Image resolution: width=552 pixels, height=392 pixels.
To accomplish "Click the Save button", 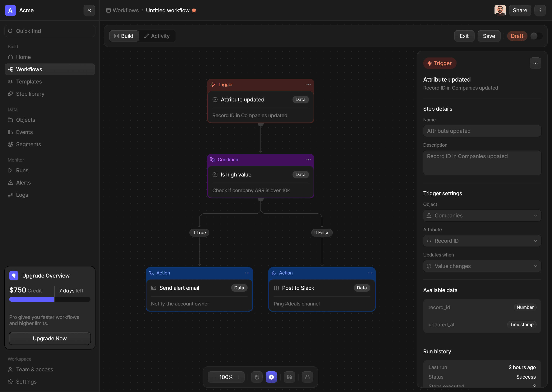I will coord(489,36).
